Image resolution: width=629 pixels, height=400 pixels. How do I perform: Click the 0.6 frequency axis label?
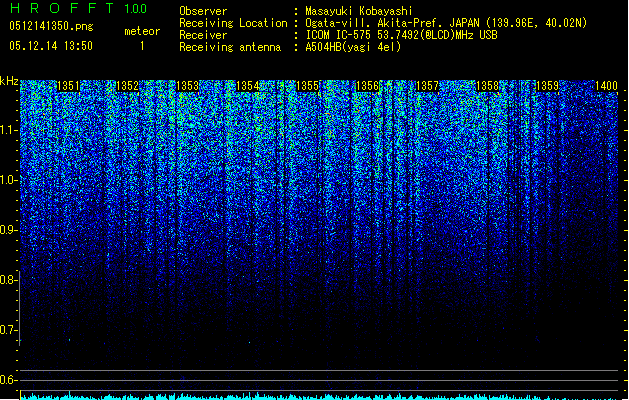pos(9,380)
